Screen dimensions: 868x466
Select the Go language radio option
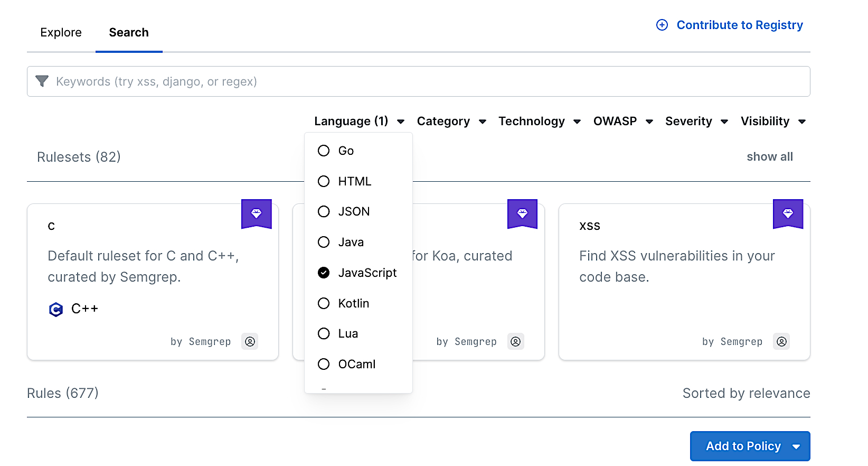(x=324, y=151)
